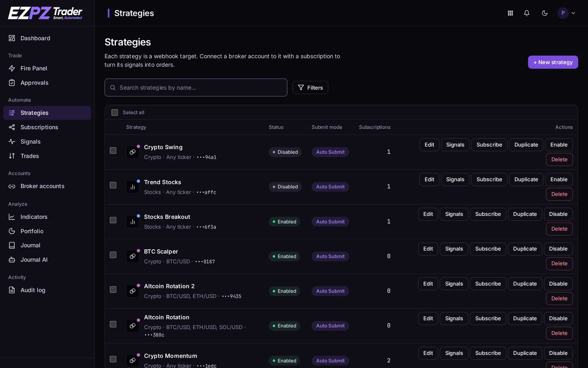Select the Crypto Swing row checkbox
Screen dimensions: 588x368
113,151
